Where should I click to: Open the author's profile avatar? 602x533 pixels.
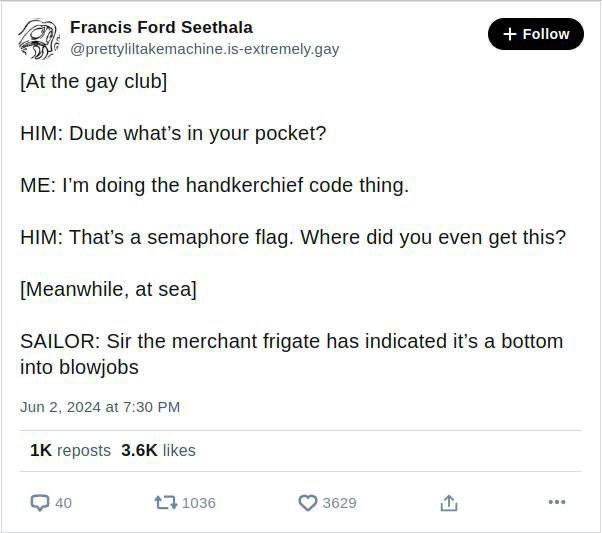tap(40, 38)
